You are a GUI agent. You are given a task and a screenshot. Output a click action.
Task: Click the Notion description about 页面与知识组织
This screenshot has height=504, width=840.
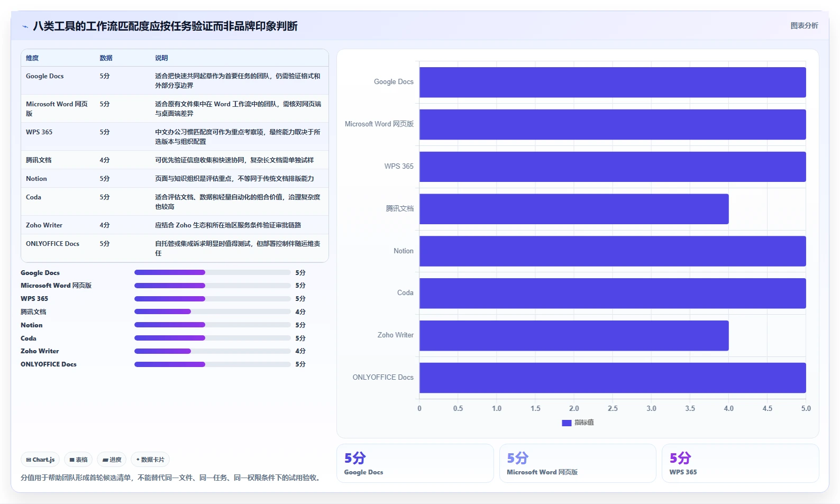tap(234, 179)
